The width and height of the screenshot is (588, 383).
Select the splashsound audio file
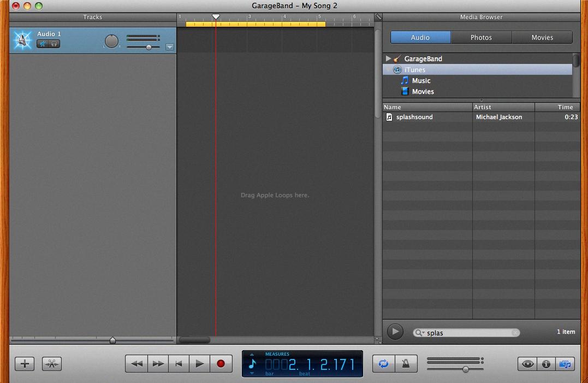(x=414, y=117)
